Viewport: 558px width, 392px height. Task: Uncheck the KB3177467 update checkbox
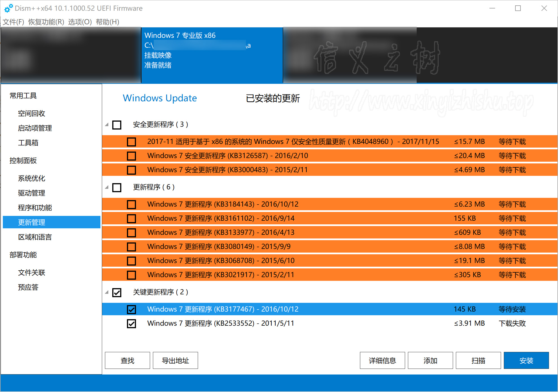pyautogui.click(x=131, y=309)
